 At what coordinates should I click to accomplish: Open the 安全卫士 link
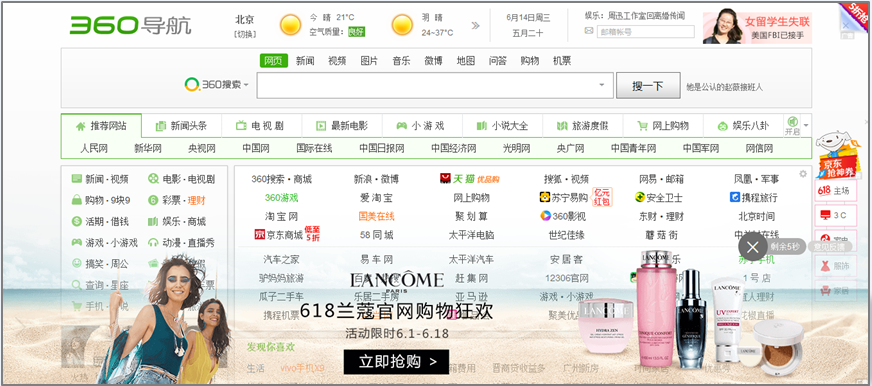pos(658,197)
